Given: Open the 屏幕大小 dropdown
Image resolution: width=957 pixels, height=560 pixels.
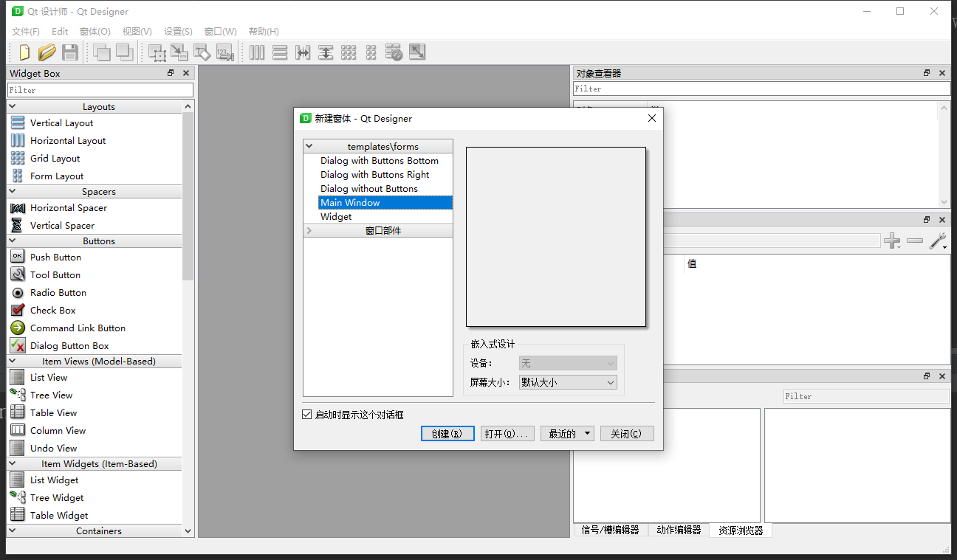Looking at the screenshot, I should pyautogui.click(x=567, y=381).
